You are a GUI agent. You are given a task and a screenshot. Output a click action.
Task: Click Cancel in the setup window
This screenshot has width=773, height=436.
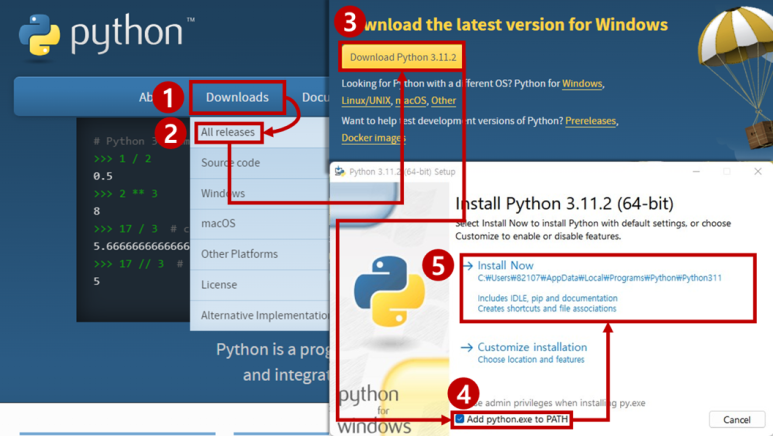click(737, 420)
